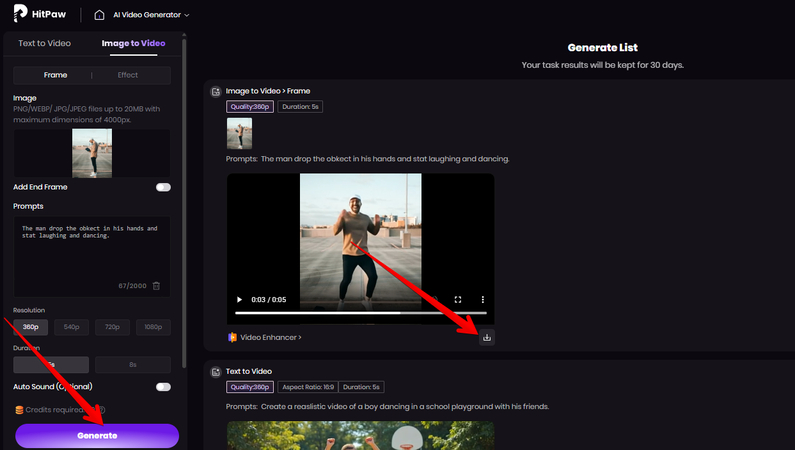Click into the Prompts text area

[x=92, y=256]
